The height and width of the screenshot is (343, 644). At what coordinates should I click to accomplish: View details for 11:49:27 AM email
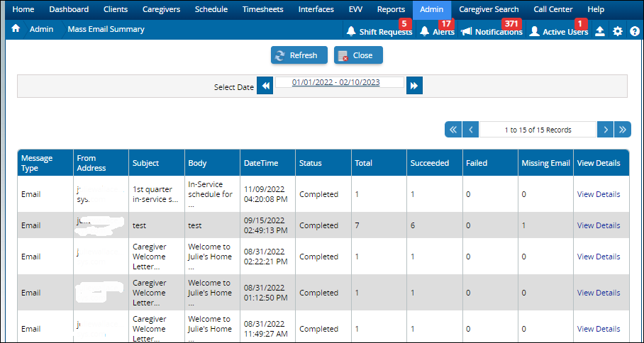(599, 329)
